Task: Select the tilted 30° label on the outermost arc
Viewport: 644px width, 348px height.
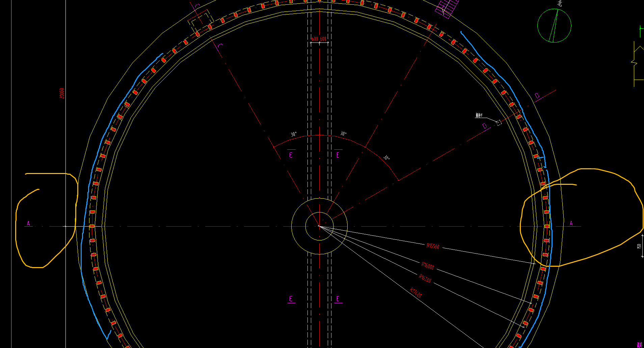Action: [386, 158]
